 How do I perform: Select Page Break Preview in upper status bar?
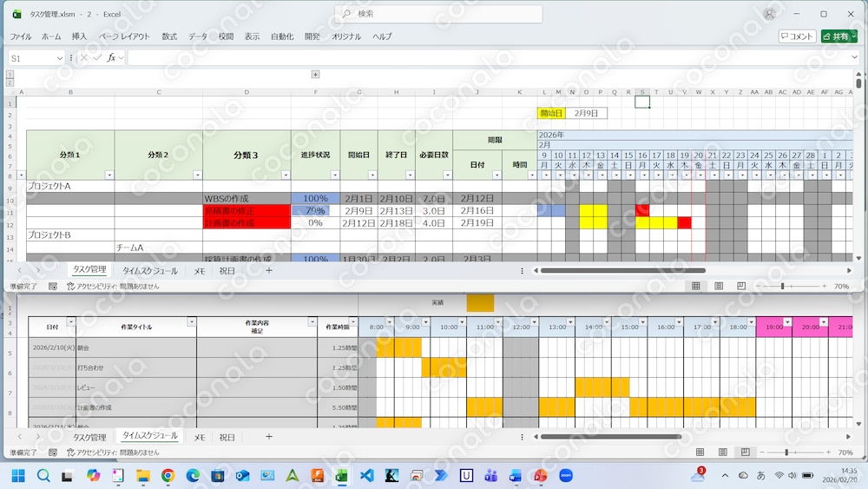(x=741, y=286)
